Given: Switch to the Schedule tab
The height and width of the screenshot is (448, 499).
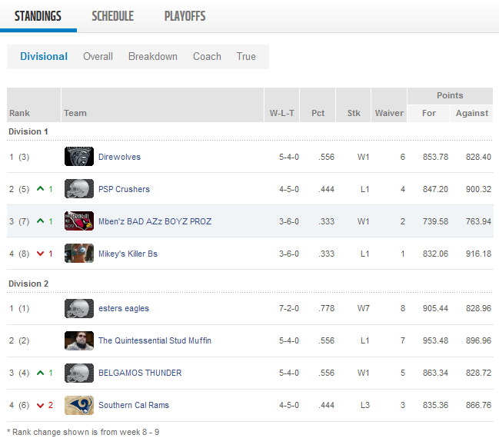Looking at the screenshot, I should 112,16.
